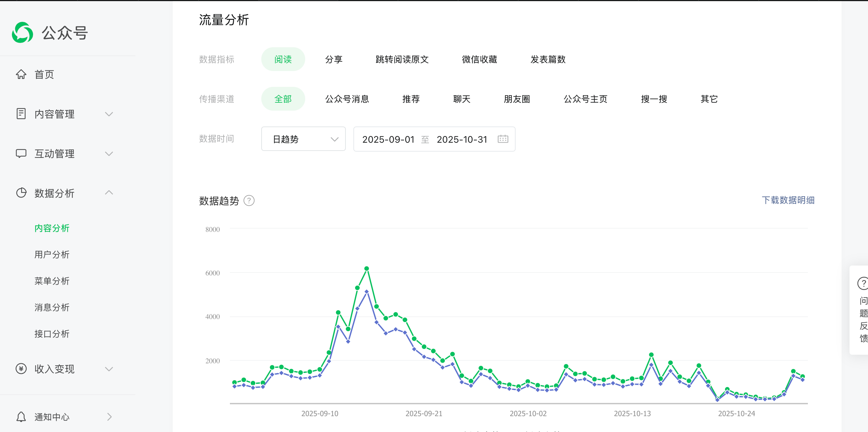Click the 数据分析 pie chart icon
Viewport: 868px width, 432px height.
(21, 193)
